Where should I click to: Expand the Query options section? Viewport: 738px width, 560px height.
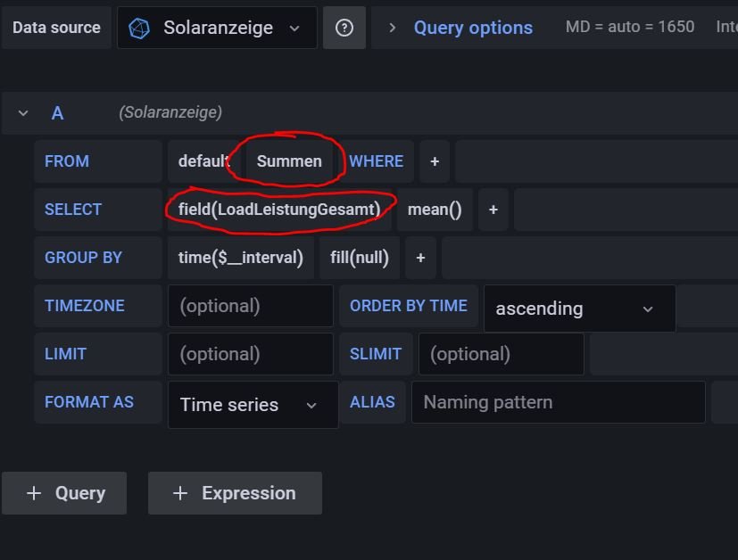(x=393, y=28)
